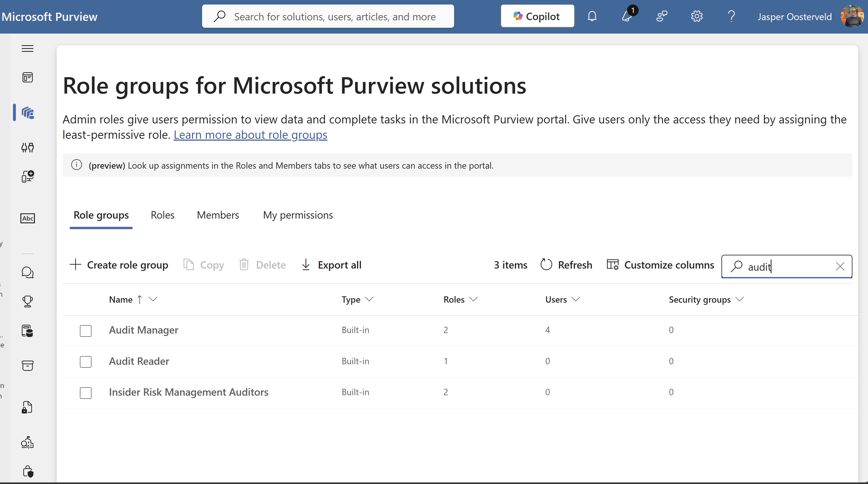
Task: Click the Copy toolbar button
Action: tap(204, 265)
